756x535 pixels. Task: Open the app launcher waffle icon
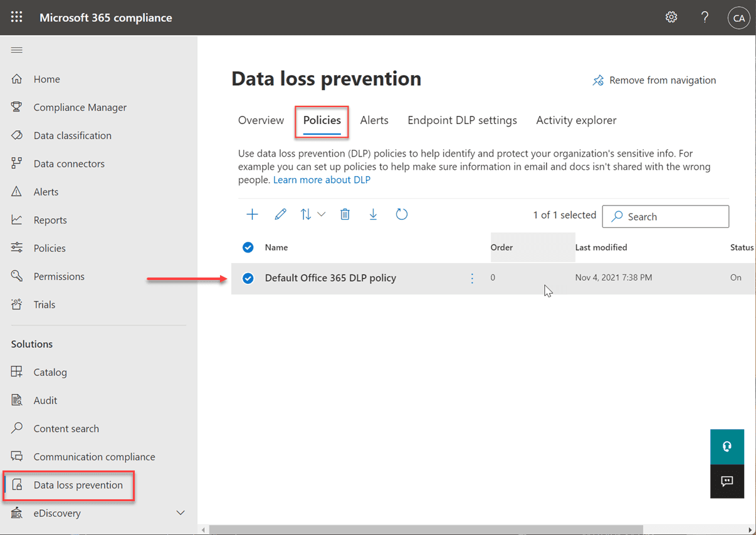(17, 18)
